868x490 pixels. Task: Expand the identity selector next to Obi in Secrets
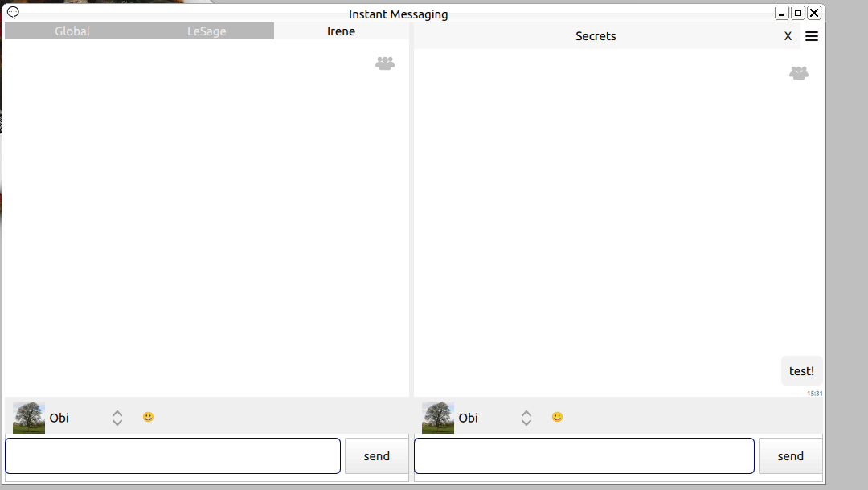point(526,418)
